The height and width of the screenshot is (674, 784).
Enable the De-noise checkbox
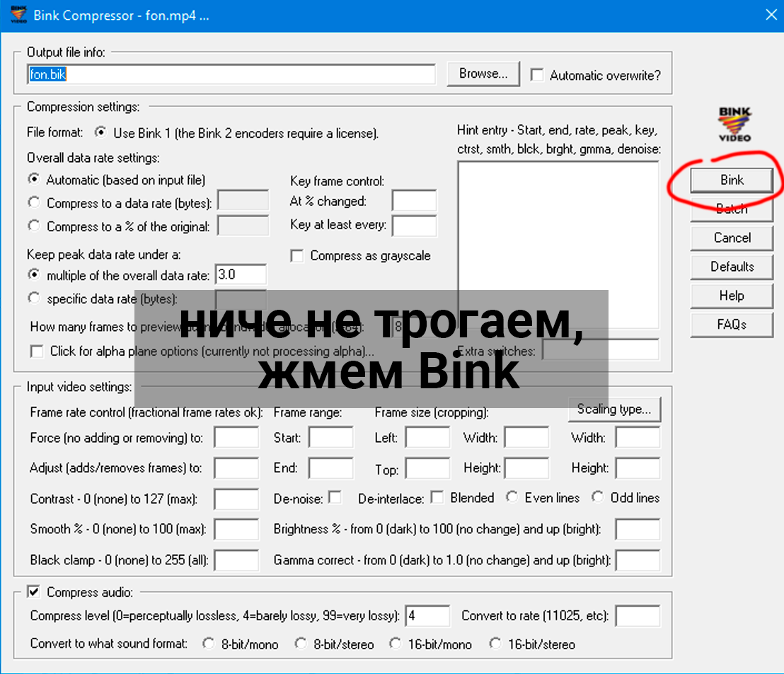(335, 498)
